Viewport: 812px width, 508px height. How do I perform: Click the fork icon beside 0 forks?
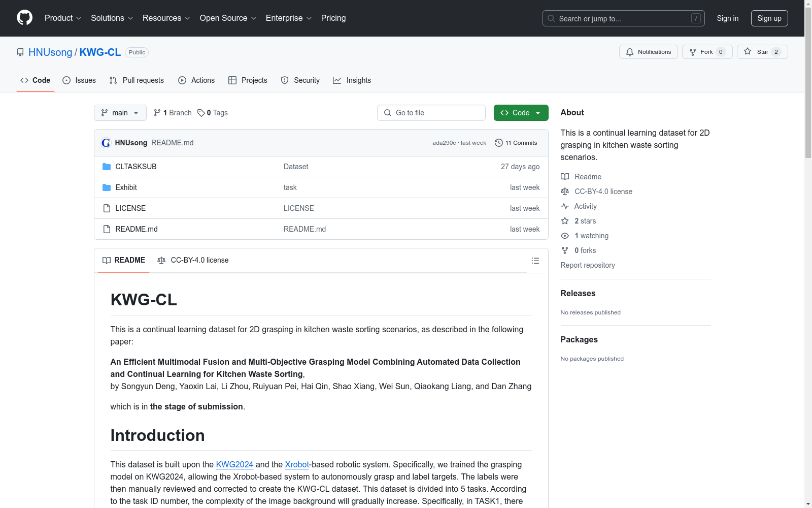(565, 250)
